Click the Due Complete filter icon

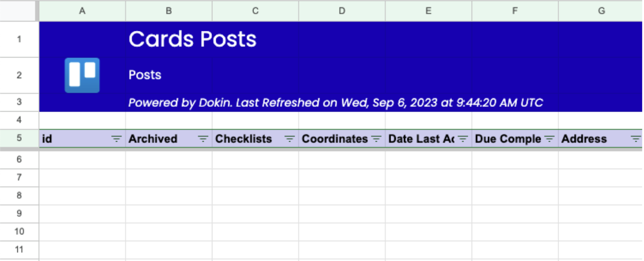click(x=549, y=139)
